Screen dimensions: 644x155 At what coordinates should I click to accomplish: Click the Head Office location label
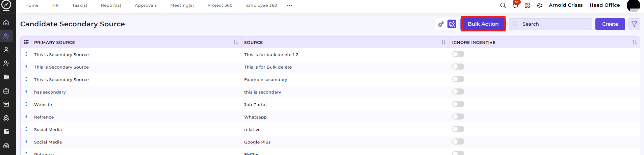(x=604, y=5)
